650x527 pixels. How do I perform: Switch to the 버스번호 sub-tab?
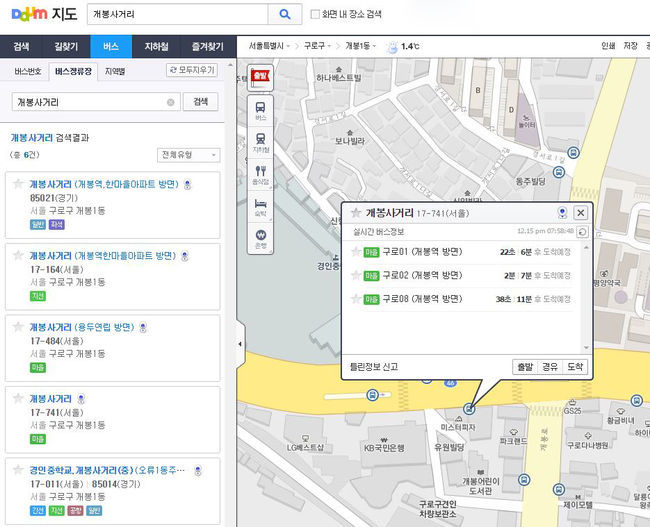pos(28,71)
